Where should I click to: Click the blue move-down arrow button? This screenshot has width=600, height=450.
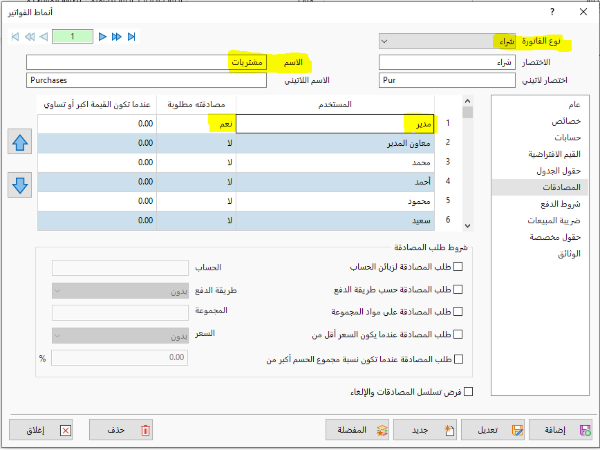(x=19, y=185)
